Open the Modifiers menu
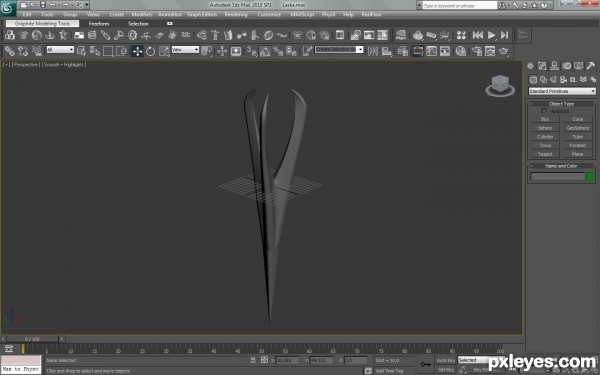The width and height of the screenshot is (600, 375). pyautogui.click(x=142, y=15)
